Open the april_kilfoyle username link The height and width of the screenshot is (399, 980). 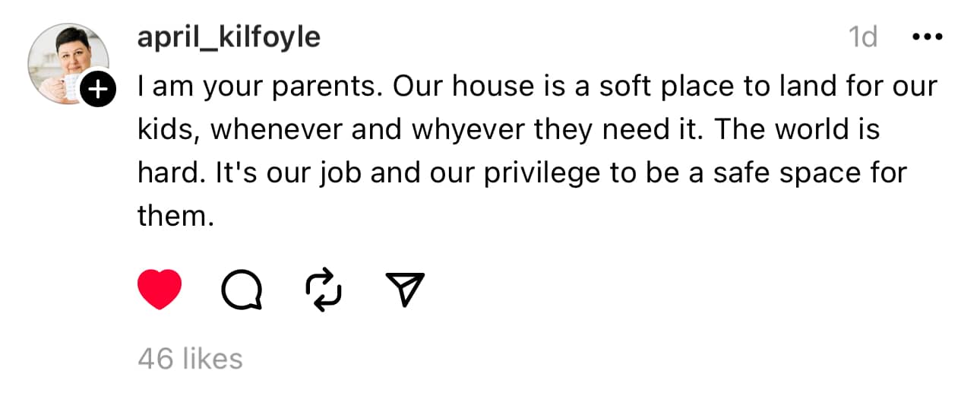pyautogui.click(x=229, y=36)
